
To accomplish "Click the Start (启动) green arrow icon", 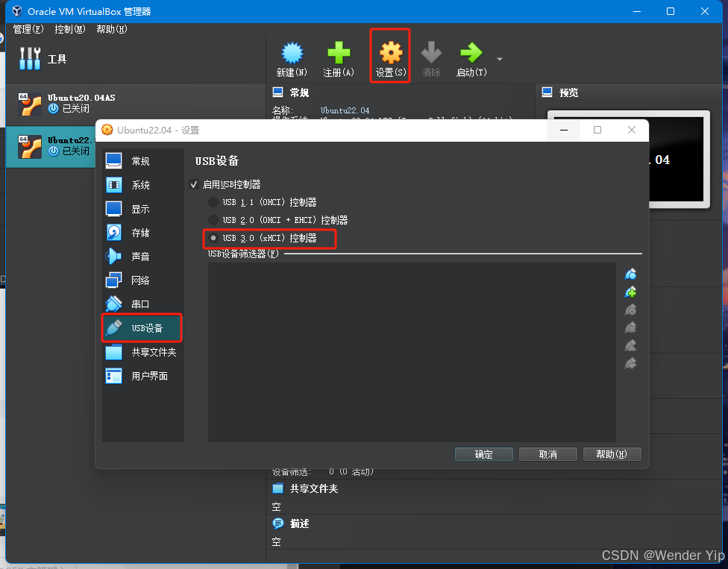I will (471, 52).
